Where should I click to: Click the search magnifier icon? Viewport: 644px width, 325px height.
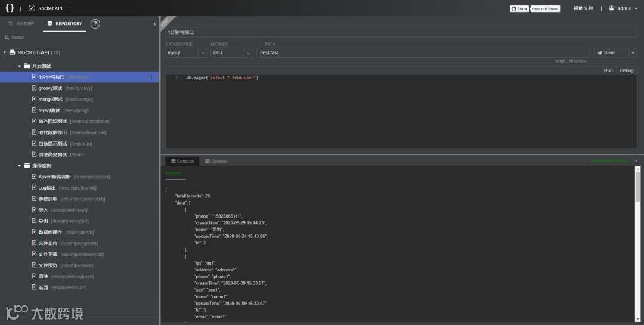tap(7, 38)
